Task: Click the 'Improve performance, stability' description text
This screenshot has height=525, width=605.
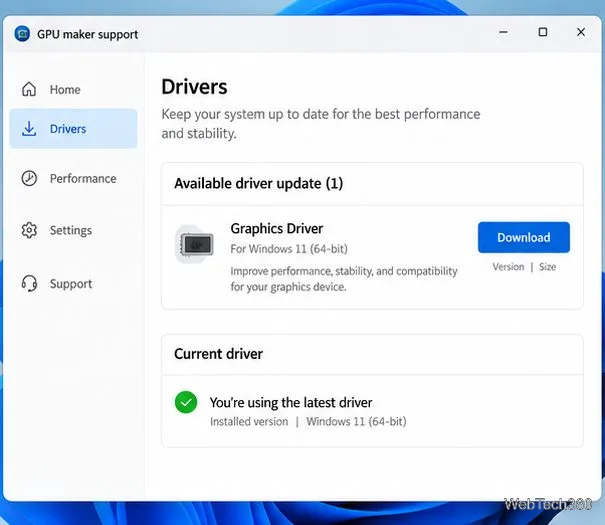Action: click(344, 279)
